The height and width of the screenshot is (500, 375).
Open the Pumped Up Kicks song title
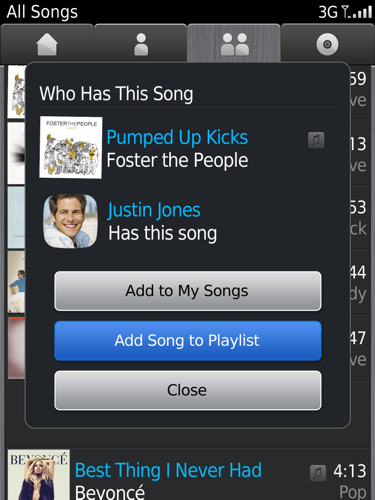click(177, 137)
